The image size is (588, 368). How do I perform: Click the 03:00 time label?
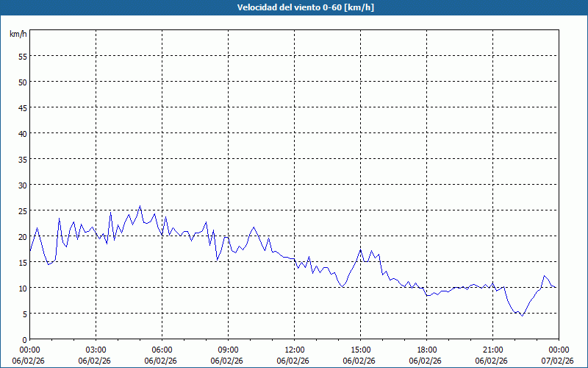(96, 350)
